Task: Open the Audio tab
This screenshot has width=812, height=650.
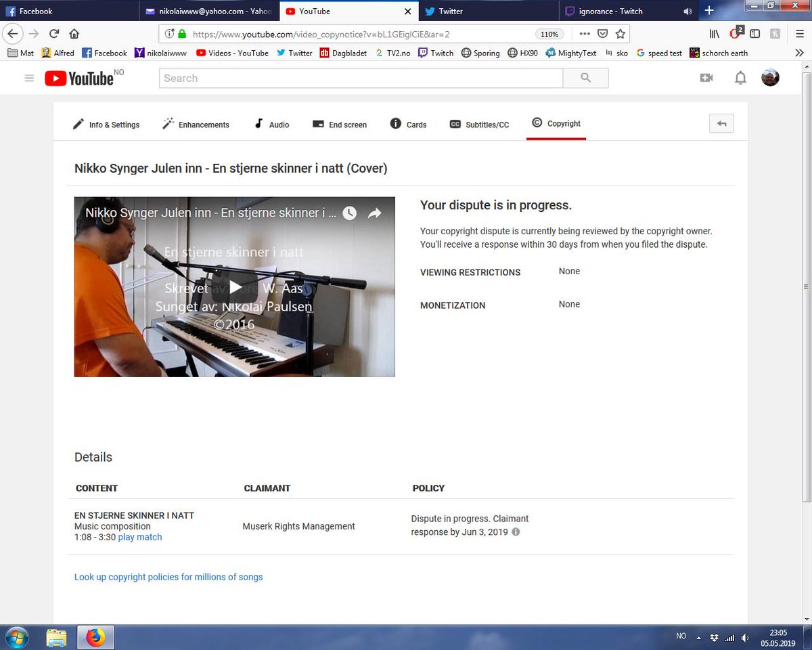Action: click(272, 125)
